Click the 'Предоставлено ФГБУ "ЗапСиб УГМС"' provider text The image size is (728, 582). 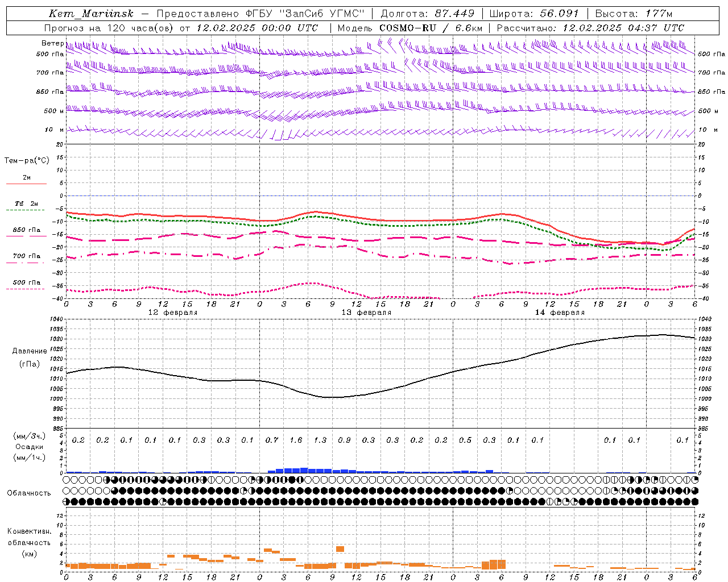coord(260,14)
